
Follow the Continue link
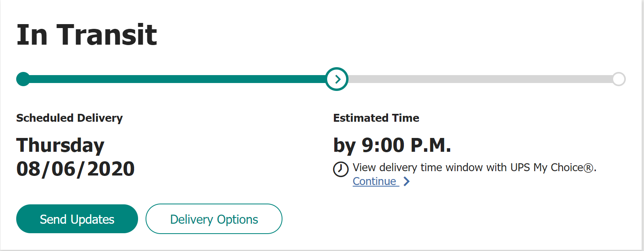tap(375, 181)
